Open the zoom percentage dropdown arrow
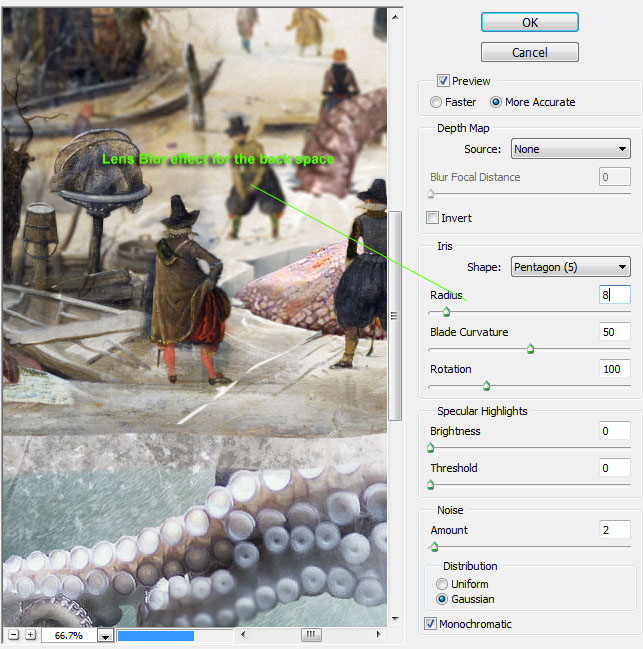Screen dimensions: 643x649 point(106,636)
